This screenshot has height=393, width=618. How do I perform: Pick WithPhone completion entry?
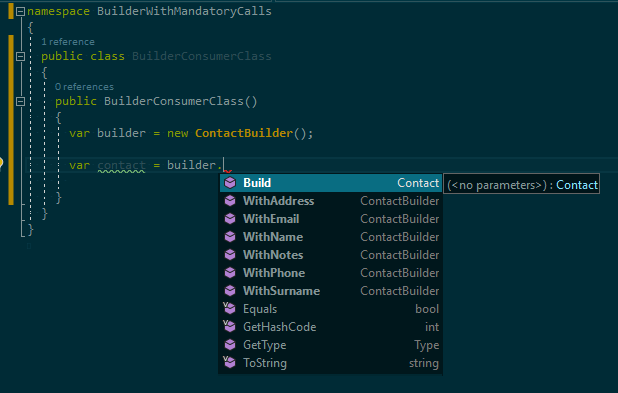coord(331,273)
